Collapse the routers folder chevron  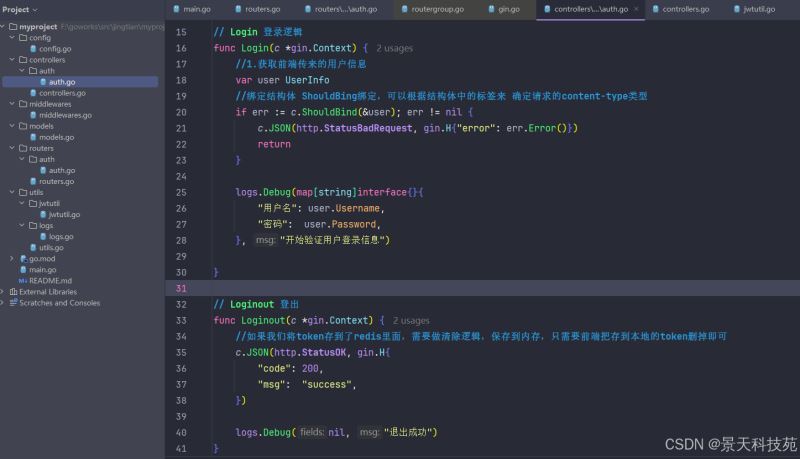pyautogui.click(x=12, y=148)
